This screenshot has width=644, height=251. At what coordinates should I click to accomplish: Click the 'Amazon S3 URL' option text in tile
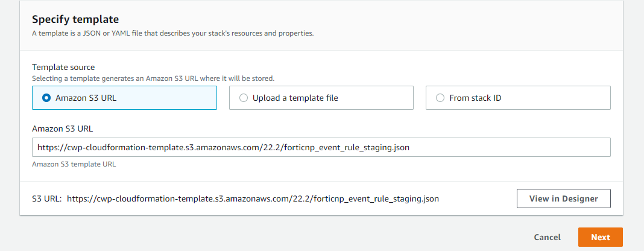[x=86, y=98]
